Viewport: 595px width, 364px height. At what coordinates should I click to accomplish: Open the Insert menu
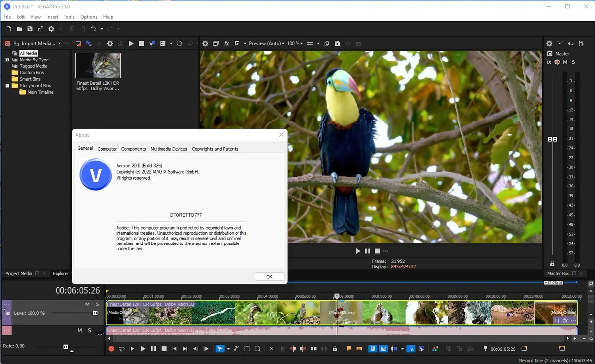(52, 17)
